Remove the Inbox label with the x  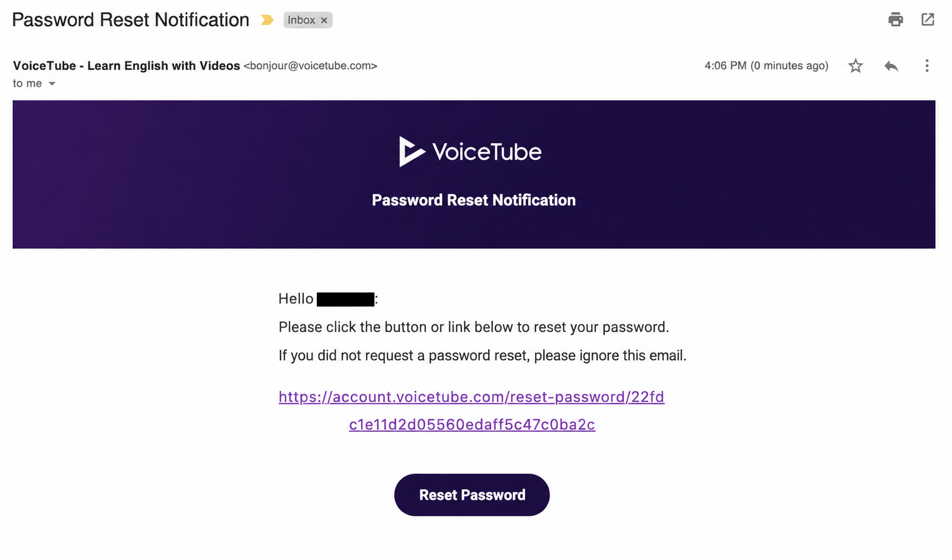324,20
